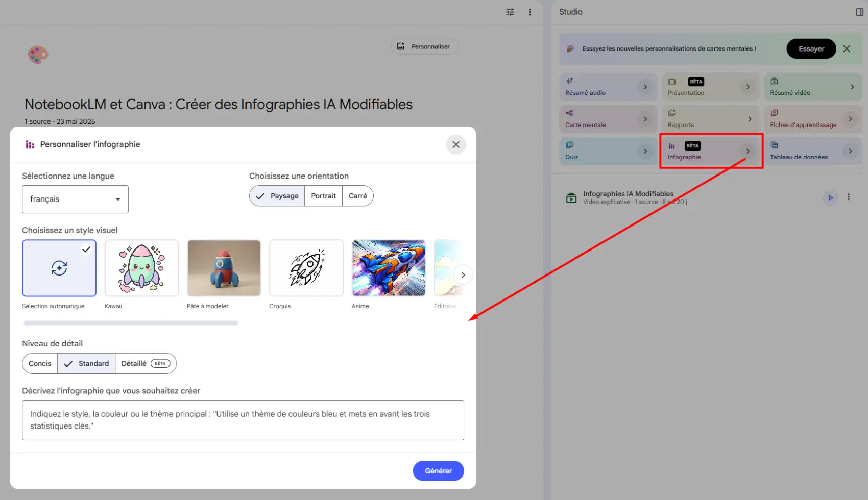Open the three-dot menu beside sliders icon
Viewport: 868px width, 500px height.
coord(530,12)
